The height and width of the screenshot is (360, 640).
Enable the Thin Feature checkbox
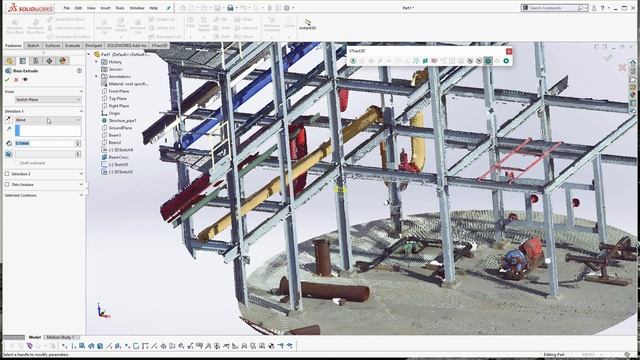click(x=7, y=184)
